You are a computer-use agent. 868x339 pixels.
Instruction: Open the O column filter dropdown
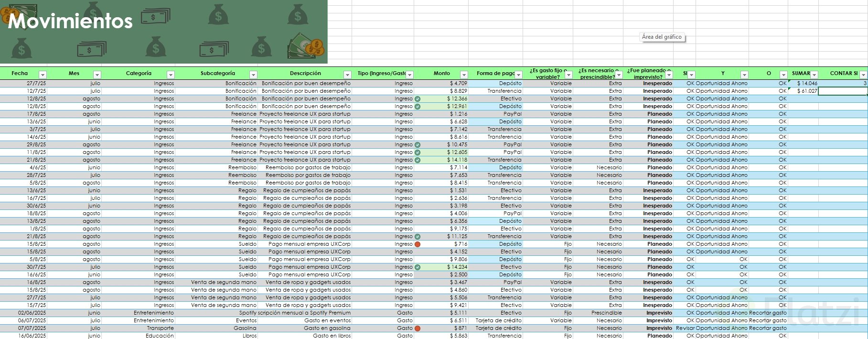pyautogui.click(x=783, y=75)
